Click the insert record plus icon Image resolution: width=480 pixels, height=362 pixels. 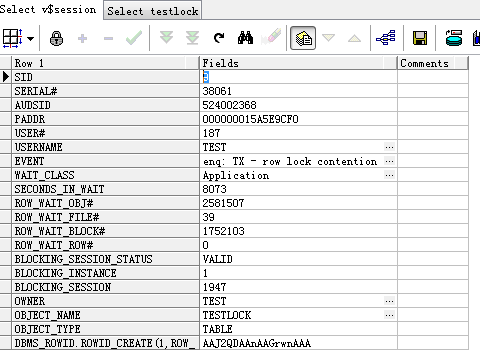tap(82, 39)
